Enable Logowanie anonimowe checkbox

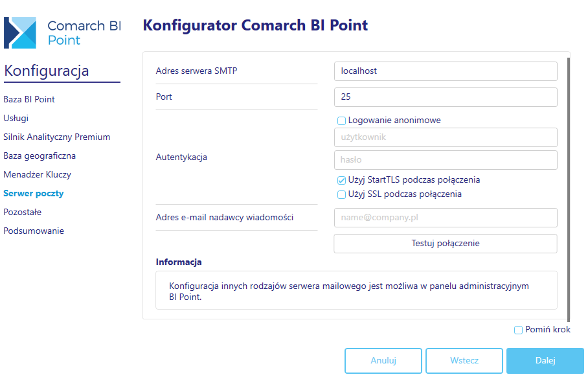click(341, 121)
